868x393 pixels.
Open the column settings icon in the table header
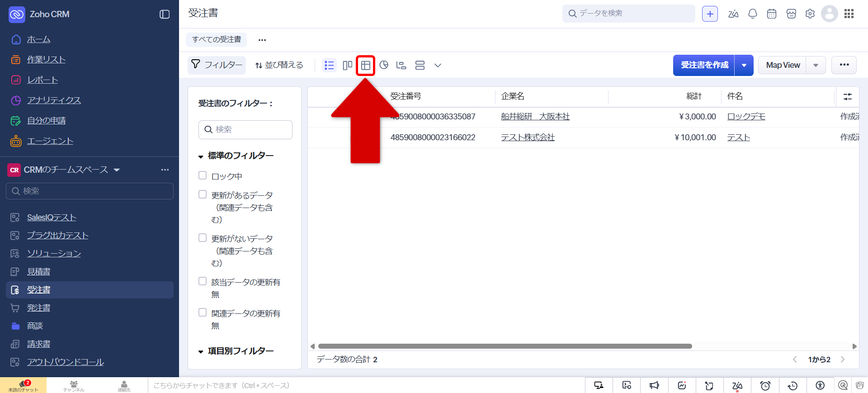coord(848,96)
